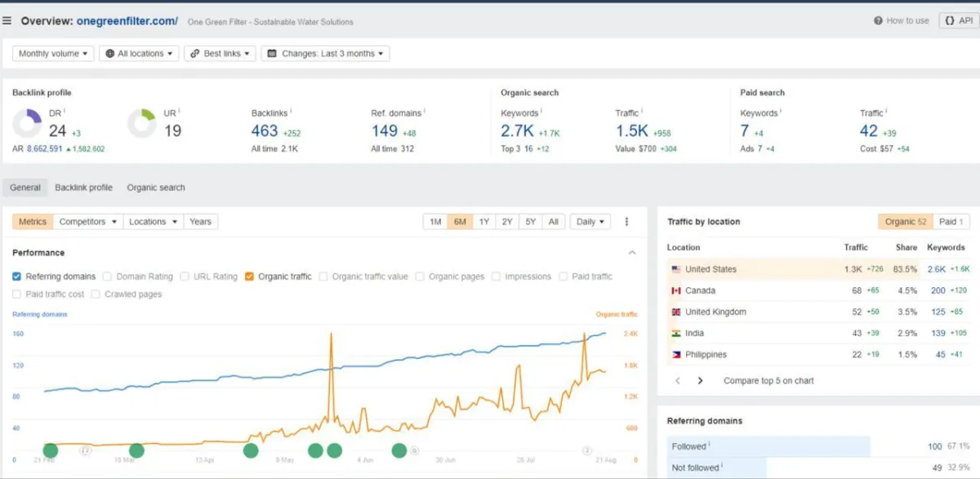Open Changes: Last 3 months dropdown
980x479 pixels.
pos(326,54)
